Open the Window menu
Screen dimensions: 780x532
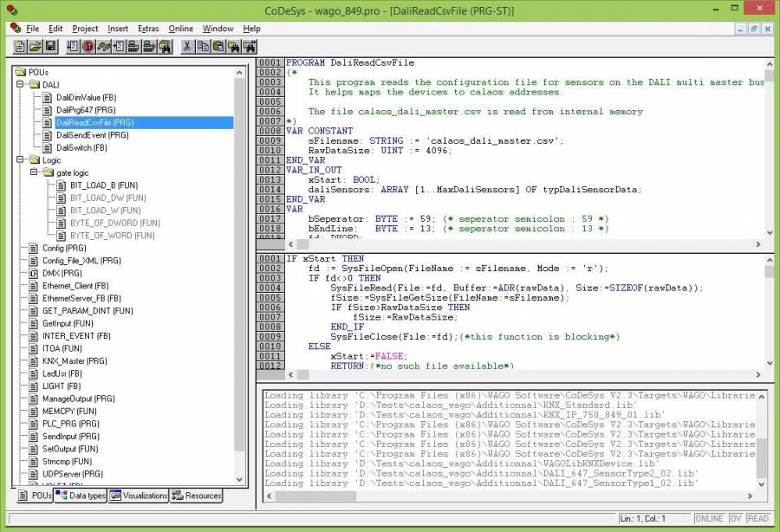tap(218, 29)
